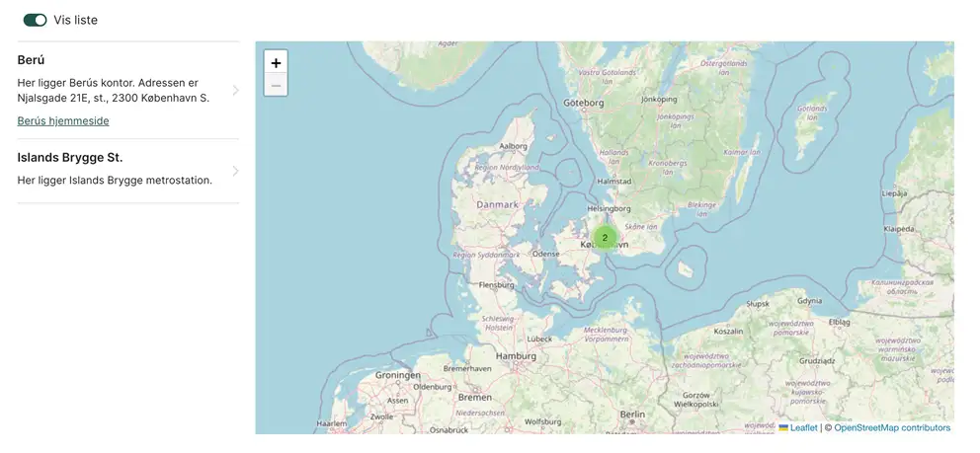Zoom in the map with plus button

pos(276,62)
